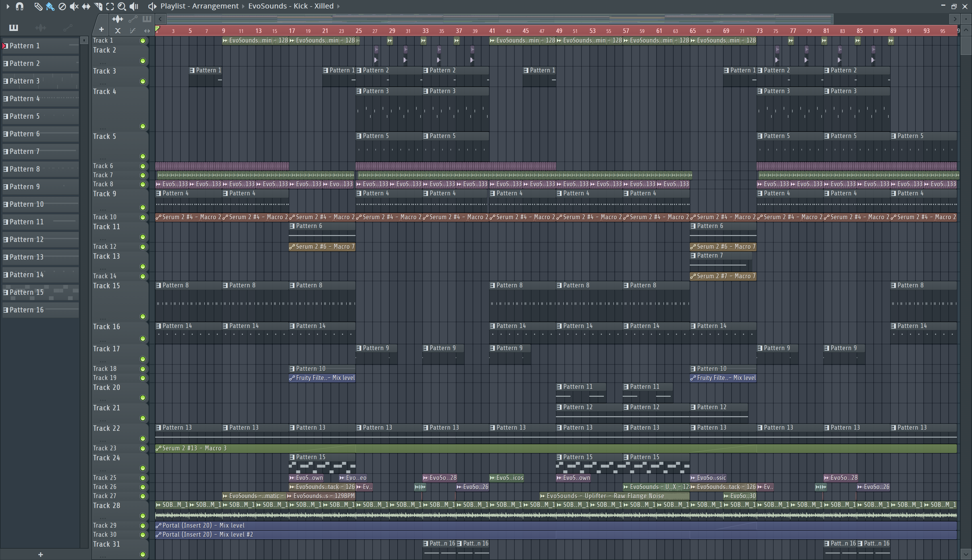The width and height of the screenshot is (972, 560).
Task: Select the Slip tool double-arrow icon
Action: tap(86, 6)
